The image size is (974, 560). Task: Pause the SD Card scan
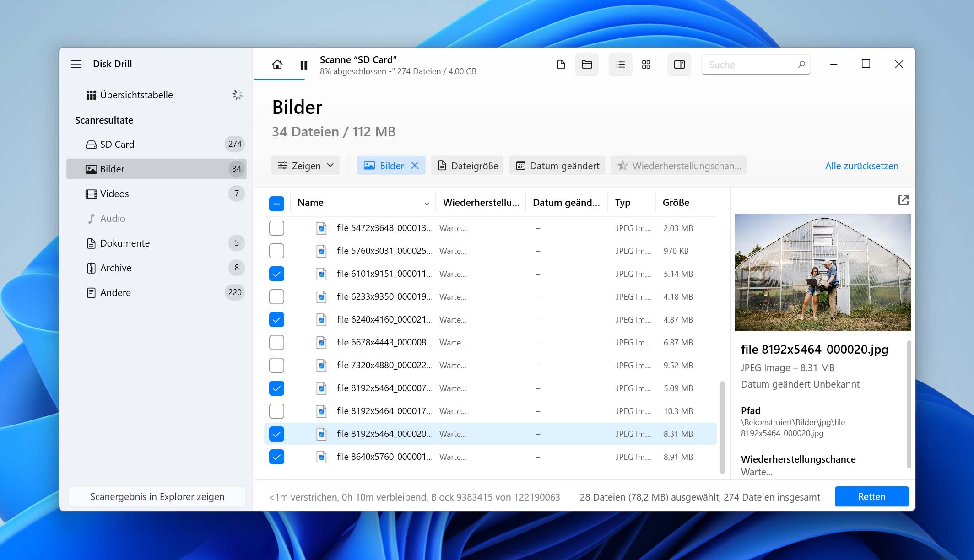point(303,65)
